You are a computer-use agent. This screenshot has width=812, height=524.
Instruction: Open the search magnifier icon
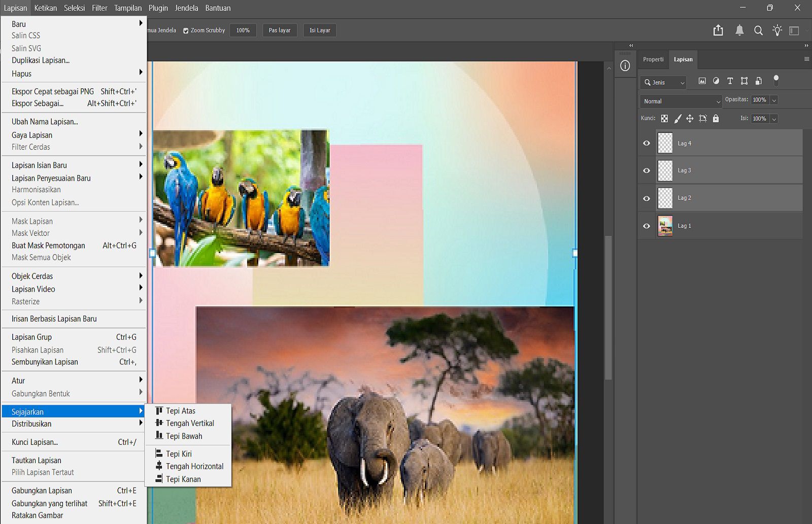click(x=758, y=30)
